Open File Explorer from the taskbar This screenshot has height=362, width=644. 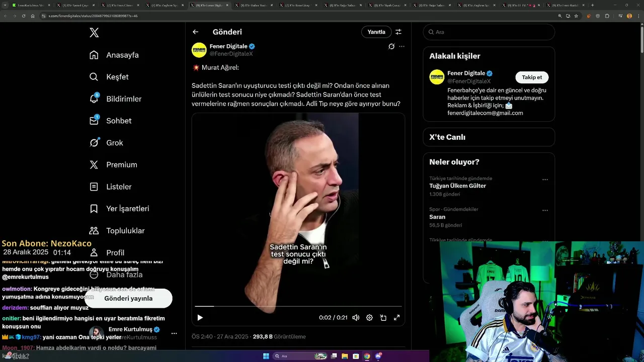point(345,356)
